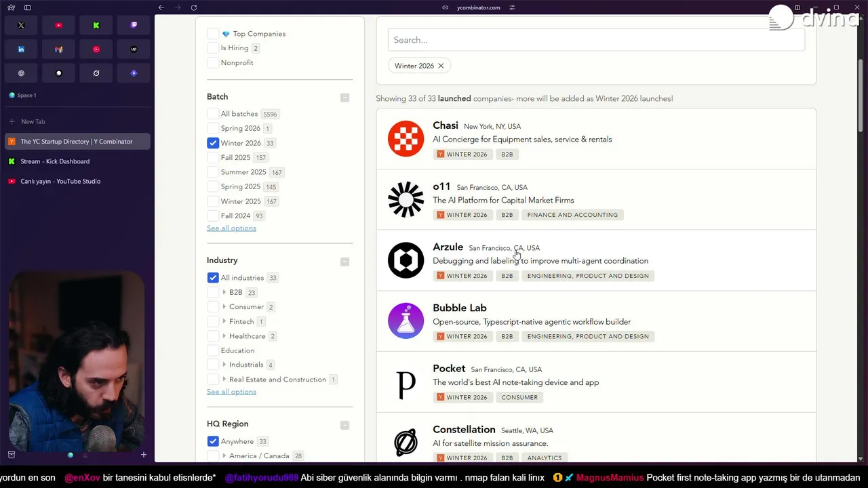This screenshot has height=488, width=868.
Task: Copy link icon beside ycombinator.com address
Action: 445,7
